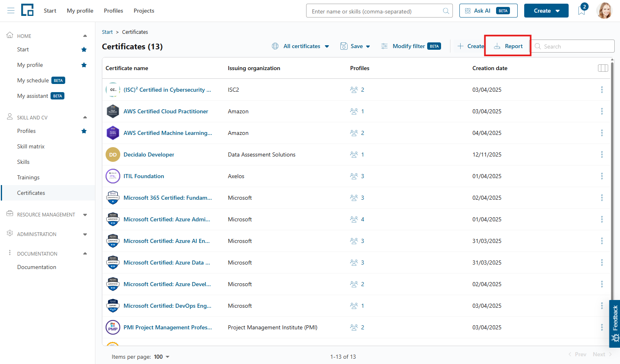This screenshot has height=364, width=620.
Task: Open My schedule BETA in sidebar
Action: click(41, 80)
